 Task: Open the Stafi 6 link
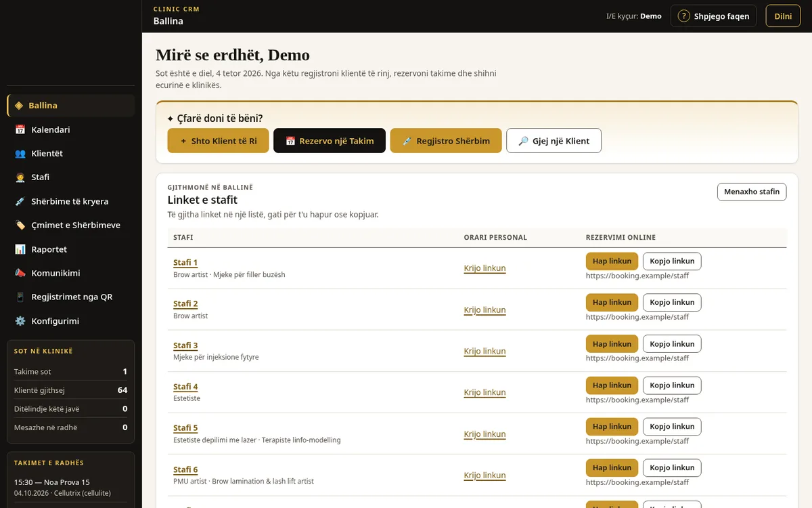pyautogui.click(x=185, y=469)
